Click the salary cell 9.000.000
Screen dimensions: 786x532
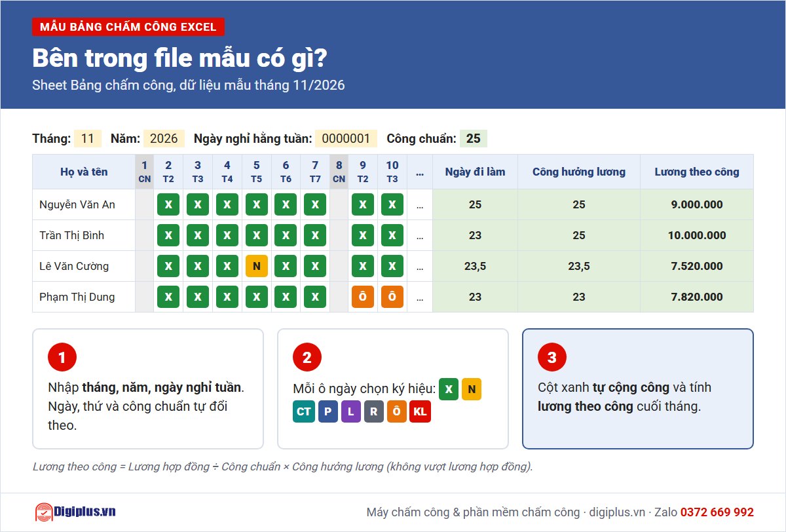697,204
